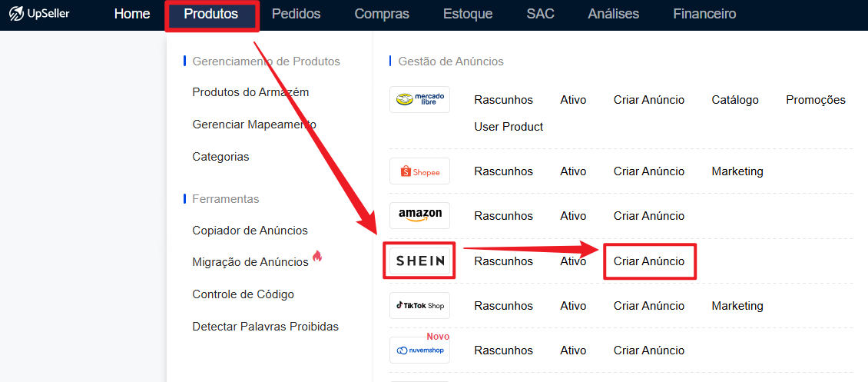Go to the Home tab
Screen dimensions: 868x382
coord(132,15)
